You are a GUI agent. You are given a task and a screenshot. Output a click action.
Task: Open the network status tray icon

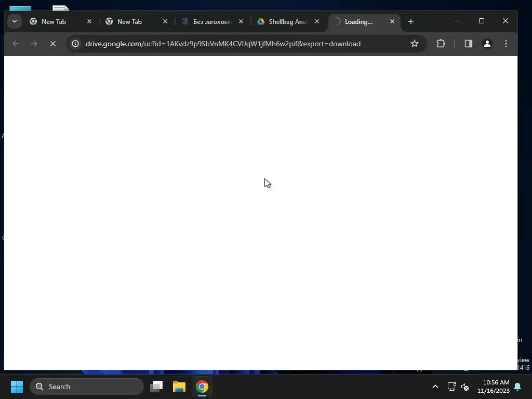[451, 387]
